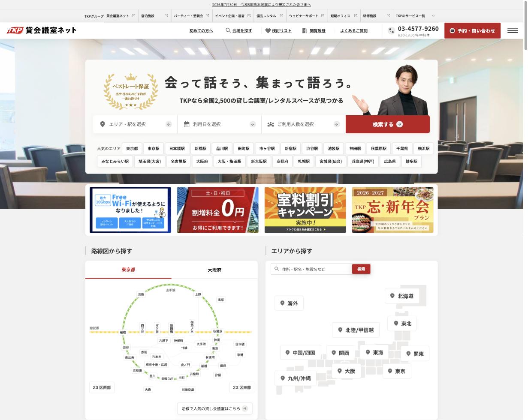Screen dimensions: 528x420
Task: Click the 検索 button in エリアから探す
Action: coord(361,269)
